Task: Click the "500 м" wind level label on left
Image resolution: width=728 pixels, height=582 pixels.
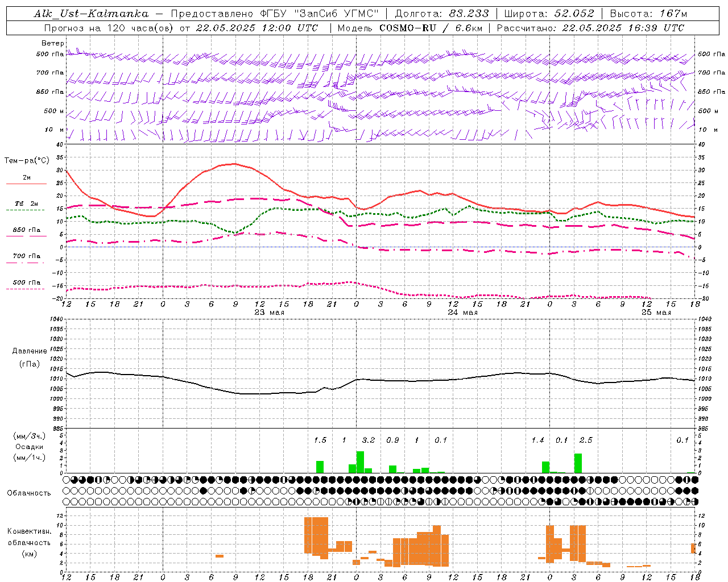Action: tap(54, 111)
